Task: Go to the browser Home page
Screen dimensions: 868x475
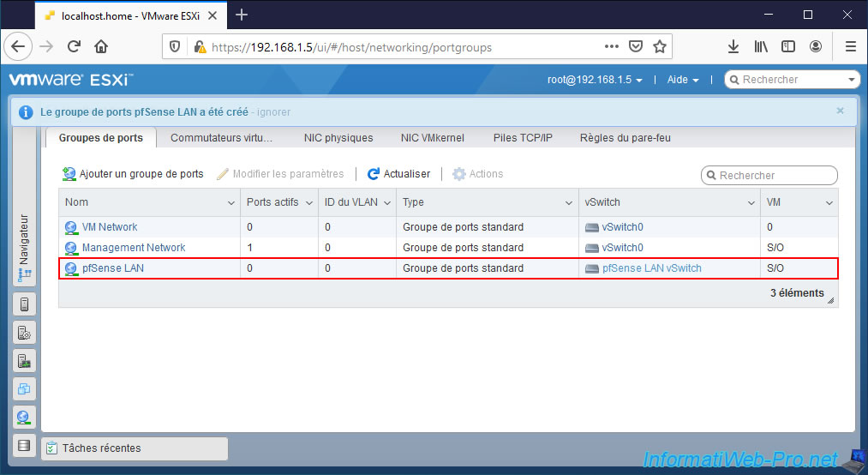Action: tap(101, 46)
